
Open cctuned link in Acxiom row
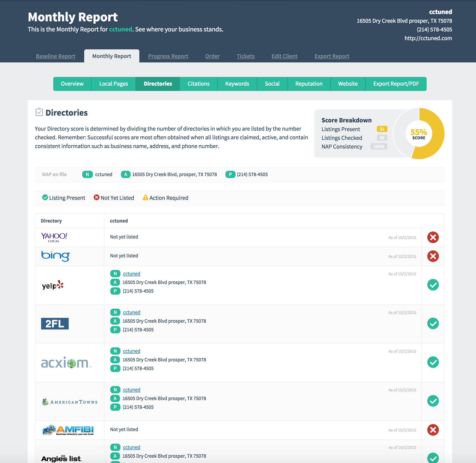tap(131, 351)
